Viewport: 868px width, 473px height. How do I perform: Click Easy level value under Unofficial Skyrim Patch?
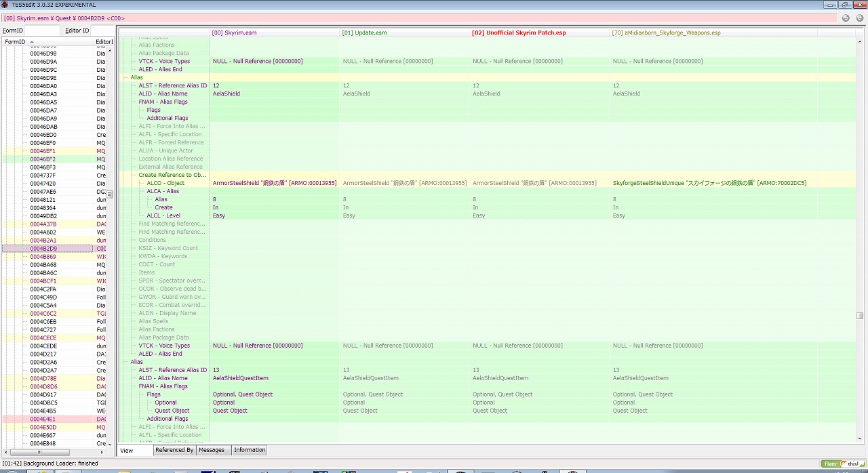[479, 215]
